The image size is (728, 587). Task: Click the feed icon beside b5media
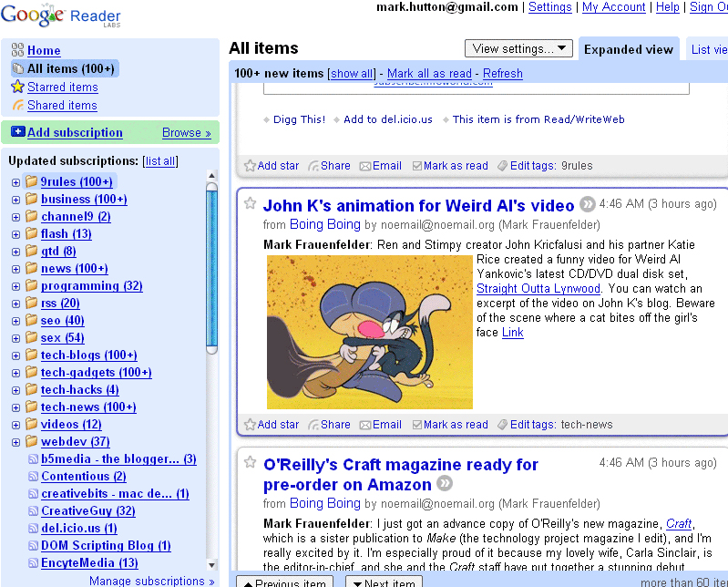click(x=33, y=459)
